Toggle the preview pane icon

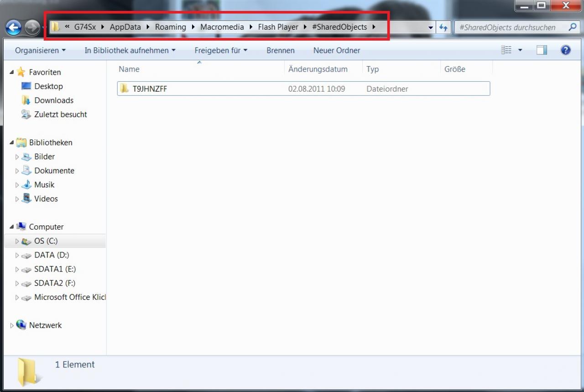point(542,50)
